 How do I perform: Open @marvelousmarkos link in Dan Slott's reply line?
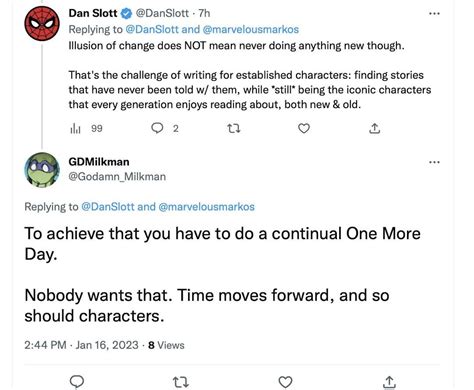250,29
